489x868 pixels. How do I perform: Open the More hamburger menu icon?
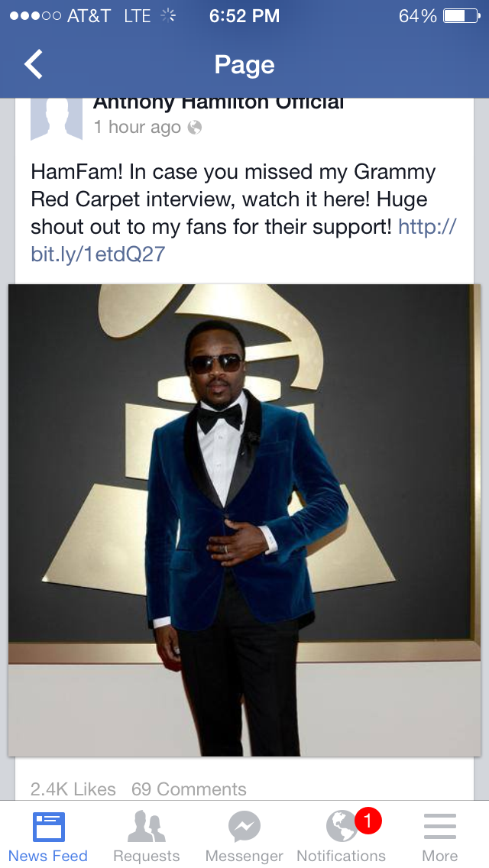(x=439, y=827)
